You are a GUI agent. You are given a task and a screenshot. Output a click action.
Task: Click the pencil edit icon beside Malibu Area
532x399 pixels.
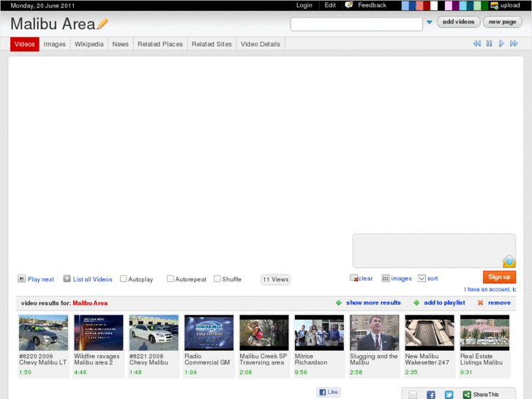[102, 24]
